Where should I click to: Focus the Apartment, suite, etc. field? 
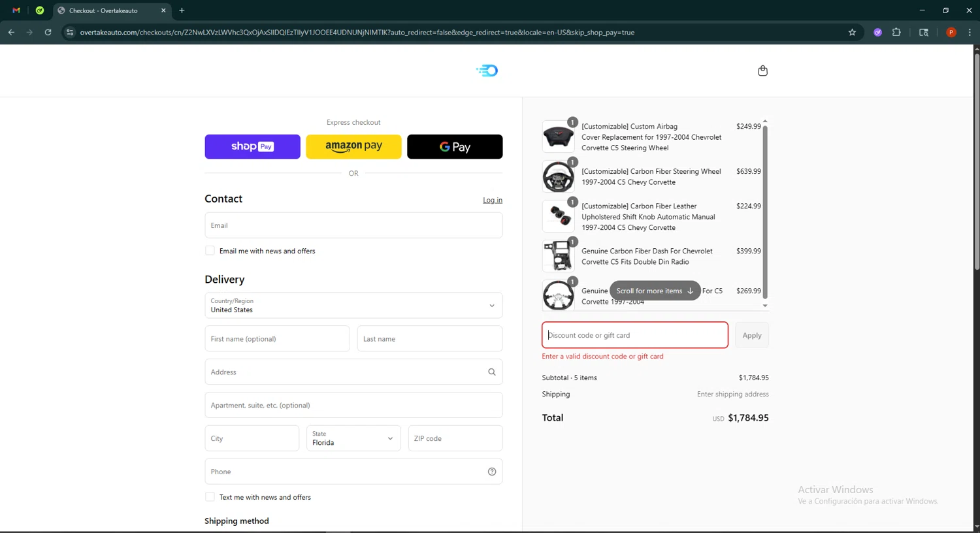pos(353,405)
